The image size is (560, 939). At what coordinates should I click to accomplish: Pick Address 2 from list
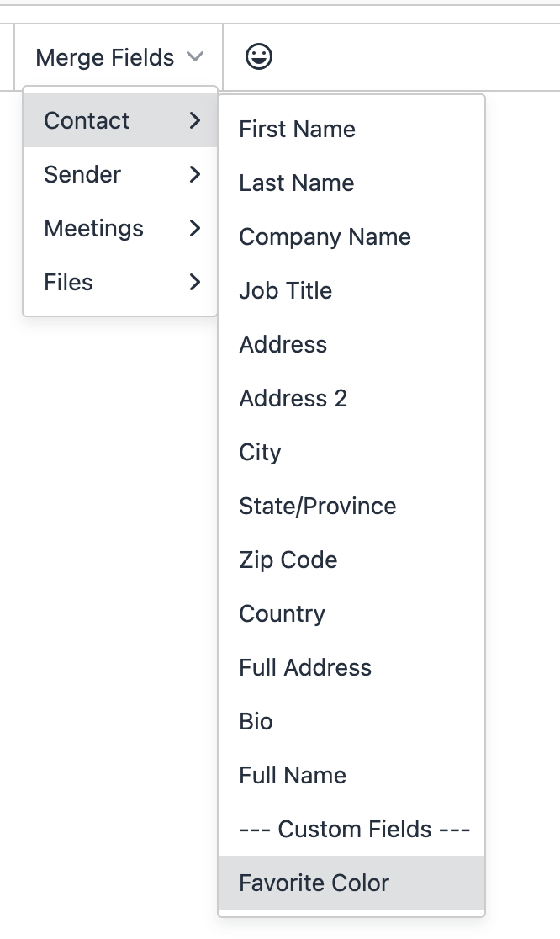tap(351, 399)
